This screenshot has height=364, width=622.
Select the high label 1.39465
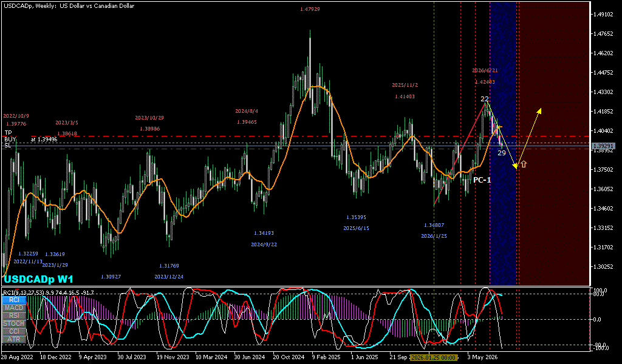(247, 122)
